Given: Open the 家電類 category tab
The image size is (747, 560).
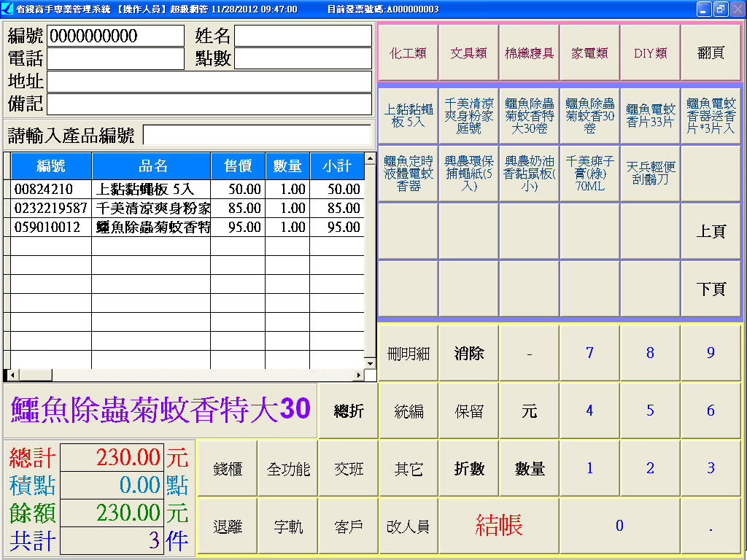Looking at the screenshot, I should (589, 53).
